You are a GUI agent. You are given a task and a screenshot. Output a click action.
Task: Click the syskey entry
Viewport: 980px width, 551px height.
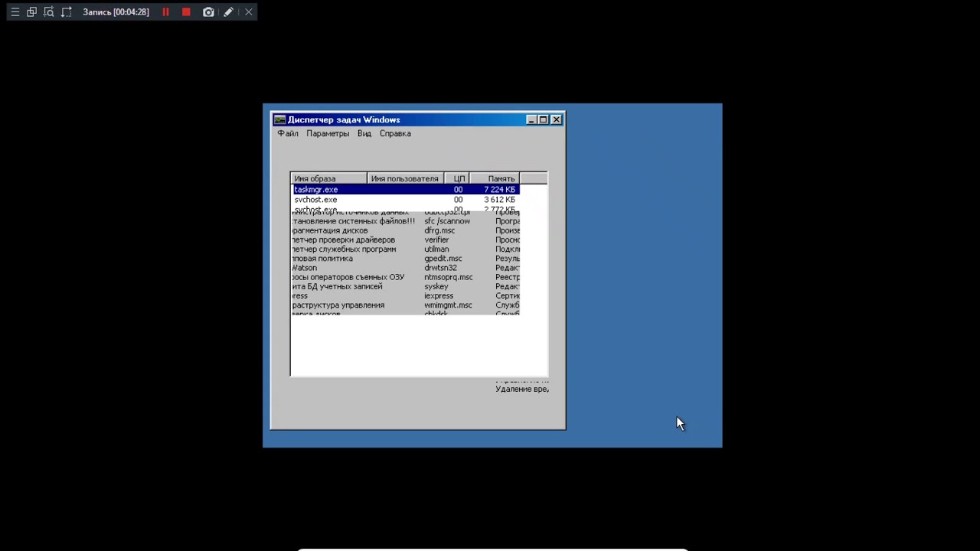point(436,286)
